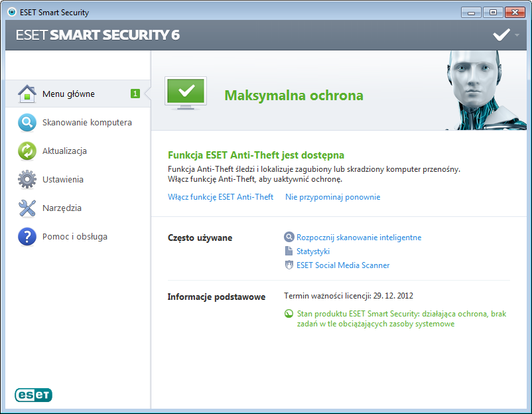Click the ESET logo at bottom left
Screen dimensions: 532x414
point(33,395)
